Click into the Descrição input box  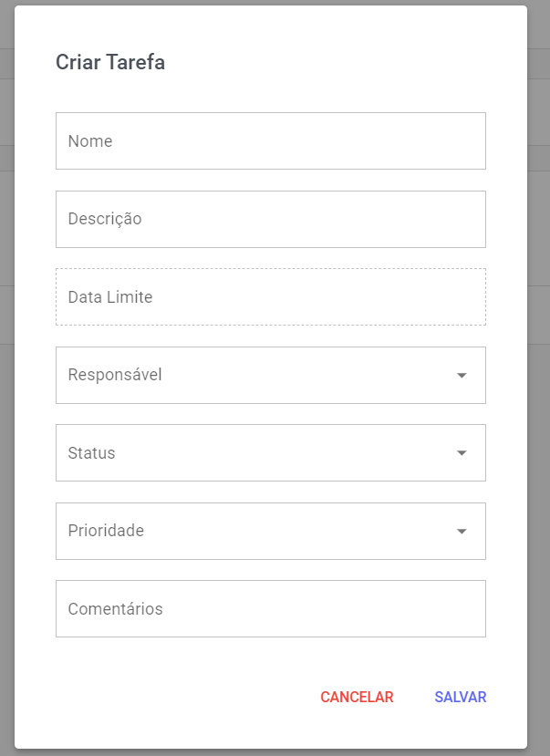click(x=270, y=220)
